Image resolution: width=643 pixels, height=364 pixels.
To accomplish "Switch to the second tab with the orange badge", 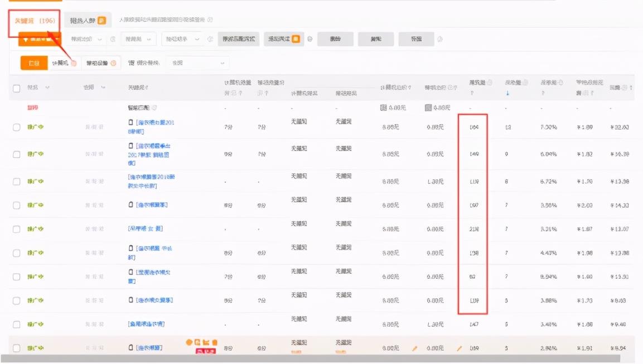I will tap(88, 21).
